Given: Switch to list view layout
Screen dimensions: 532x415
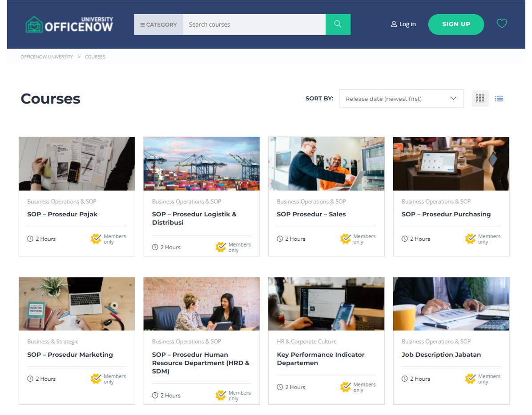Looking at the screenshot, I should tap(499, 98).
